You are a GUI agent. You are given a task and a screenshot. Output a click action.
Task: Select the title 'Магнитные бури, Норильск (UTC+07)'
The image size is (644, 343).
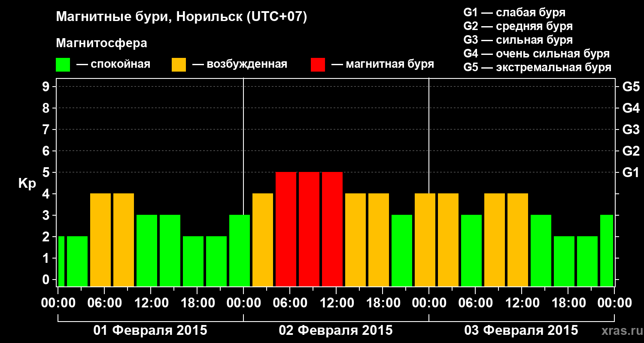[x=182, y=17]
